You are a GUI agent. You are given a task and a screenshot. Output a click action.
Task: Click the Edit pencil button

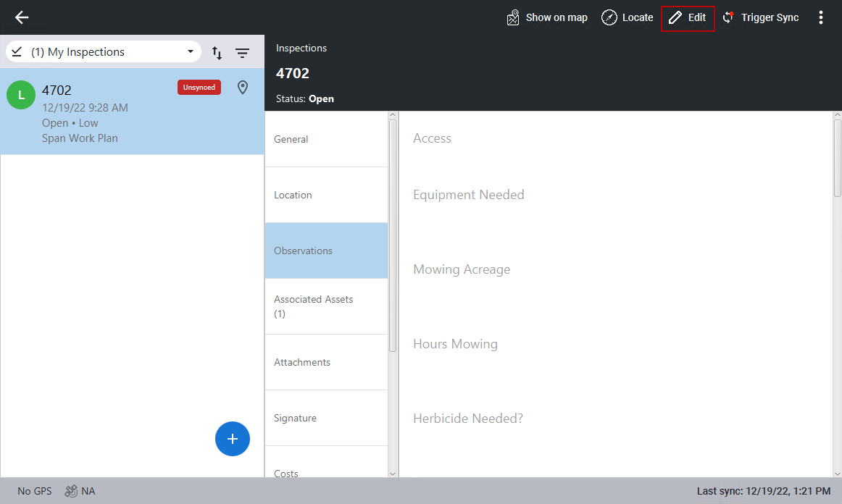(x=688, y=17)
